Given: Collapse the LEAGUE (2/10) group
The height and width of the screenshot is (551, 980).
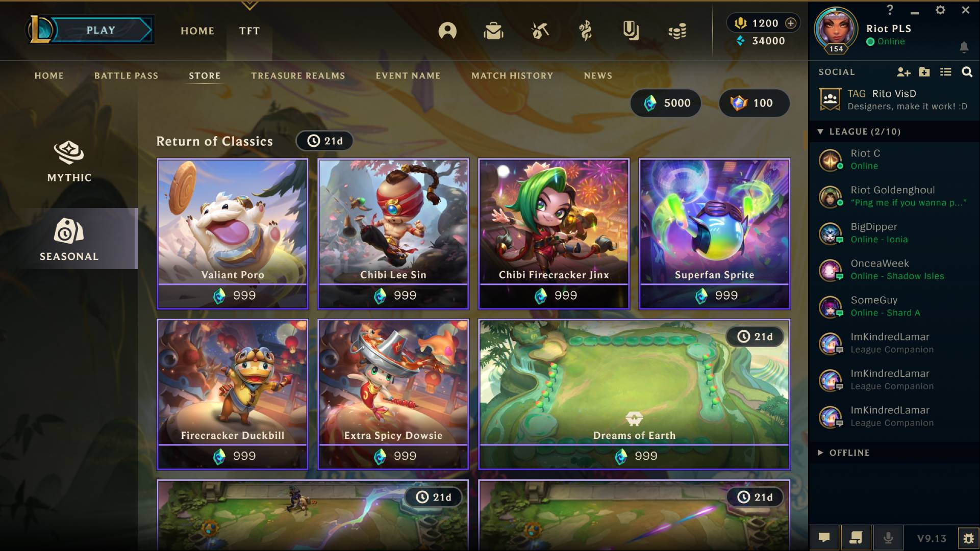Looking at the screenshot, I should pyautogui.click(x=820, y=132).
